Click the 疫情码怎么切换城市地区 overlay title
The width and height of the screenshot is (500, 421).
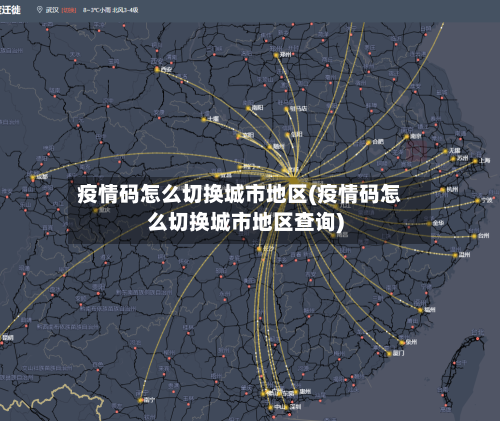coord(239,207)
